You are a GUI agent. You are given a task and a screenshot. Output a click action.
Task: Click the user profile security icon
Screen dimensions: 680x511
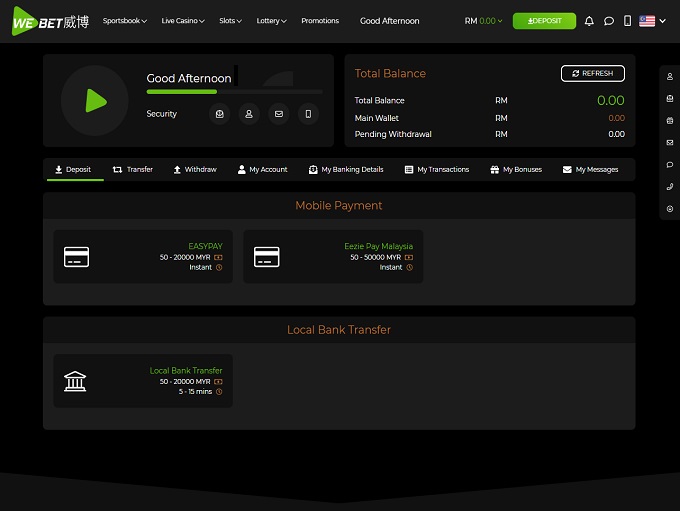tap(248, 114)
